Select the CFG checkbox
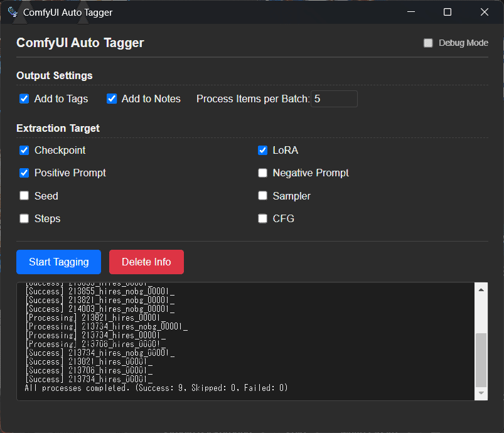The image size is (504, 433). pos(263,218)
